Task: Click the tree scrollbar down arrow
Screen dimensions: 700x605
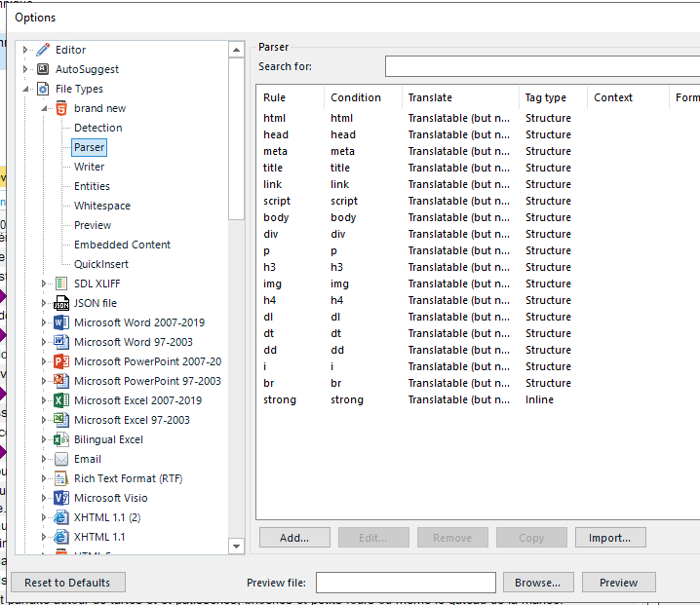Action: click(x=236, y=546)
